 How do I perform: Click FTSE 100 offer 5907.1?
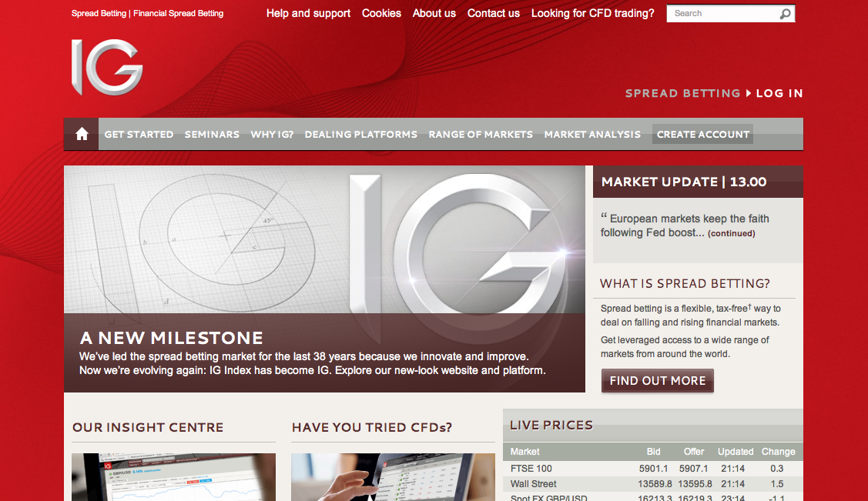(694, 469)
